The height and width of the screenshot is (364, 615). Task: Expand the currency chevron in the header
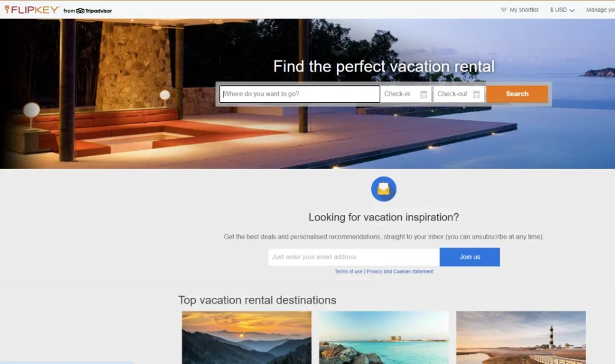click(x=572, y=10)
